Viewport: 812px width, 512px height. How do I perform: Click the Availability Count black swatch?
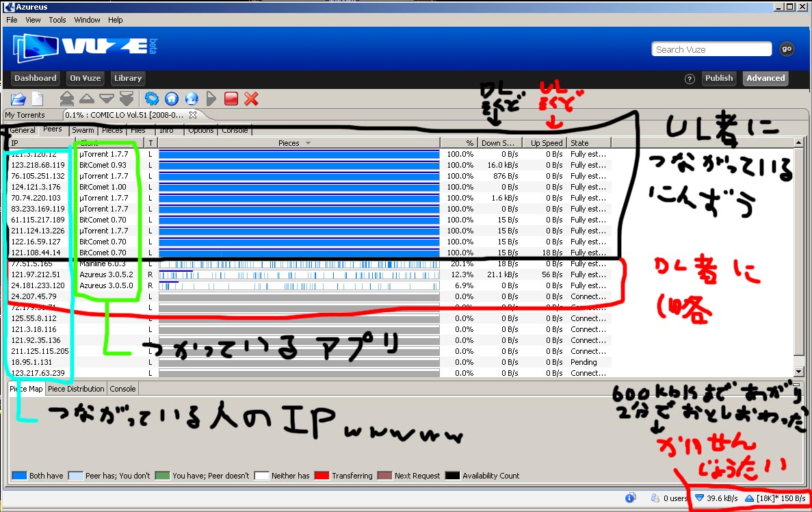452,475
